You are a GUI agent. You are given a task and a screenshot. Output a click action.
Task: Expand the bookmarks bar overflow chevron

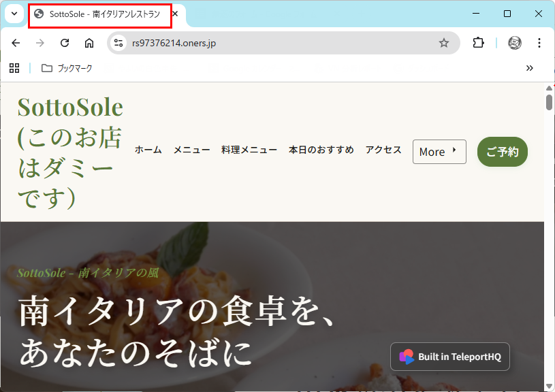pyautogui.click(x=530, y=68)
